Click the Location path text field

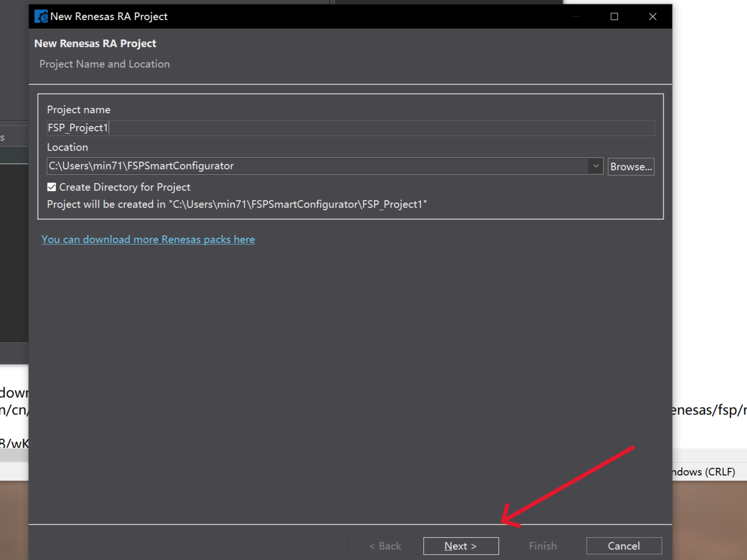pos(318,166)
